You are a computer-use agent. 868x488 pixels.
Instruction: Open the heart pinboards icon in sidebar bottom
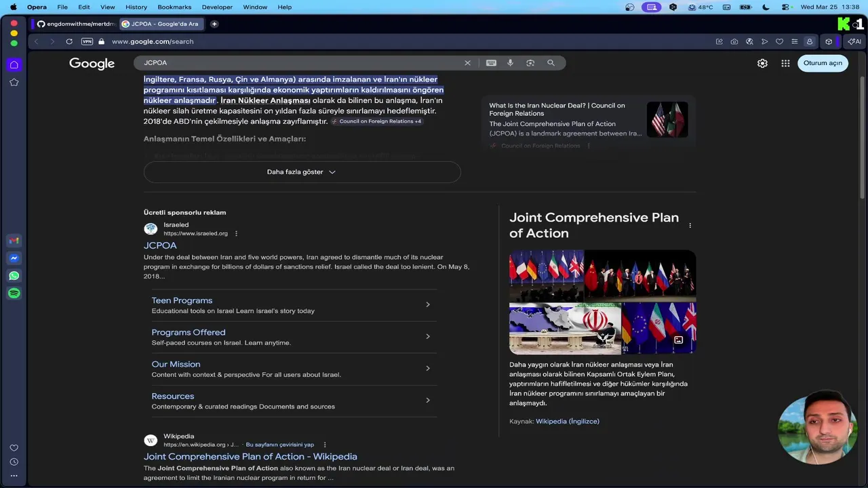tap(14, 448)
